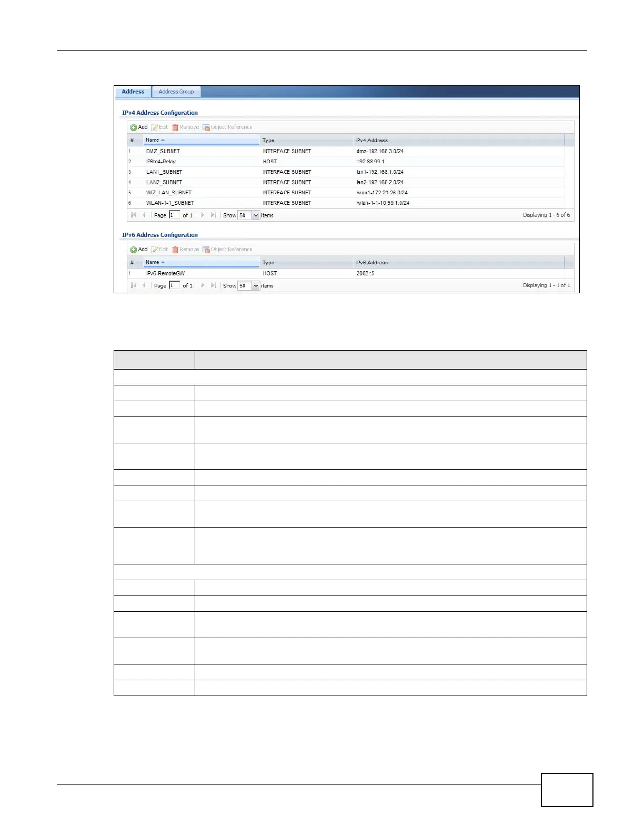The height and width of the screenshot is (834, 644).
Task: Go to the first page of the IPv6 list
Action: [x=134, y=285]
